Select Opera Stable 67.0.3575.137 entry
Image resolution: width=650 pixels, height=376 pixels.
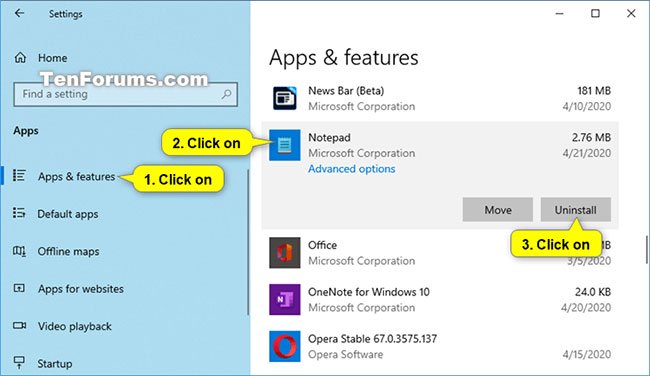point(372,339)
